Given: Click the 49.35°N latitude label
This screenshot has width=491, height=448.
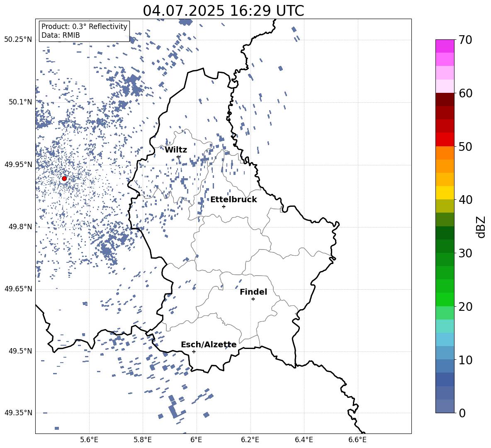Looking at the screenshot, I should (18, 413).
